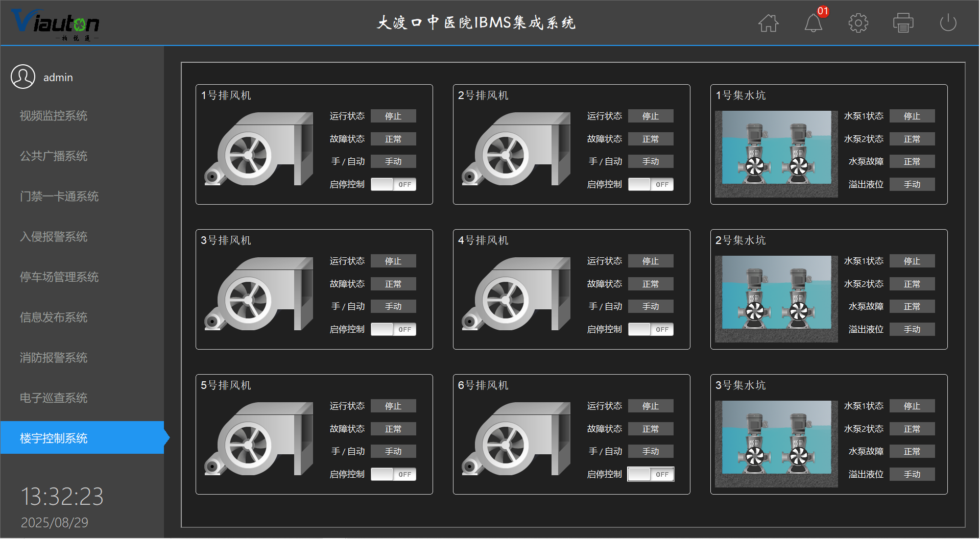Click the Viauton logo

tap(55, 23)
